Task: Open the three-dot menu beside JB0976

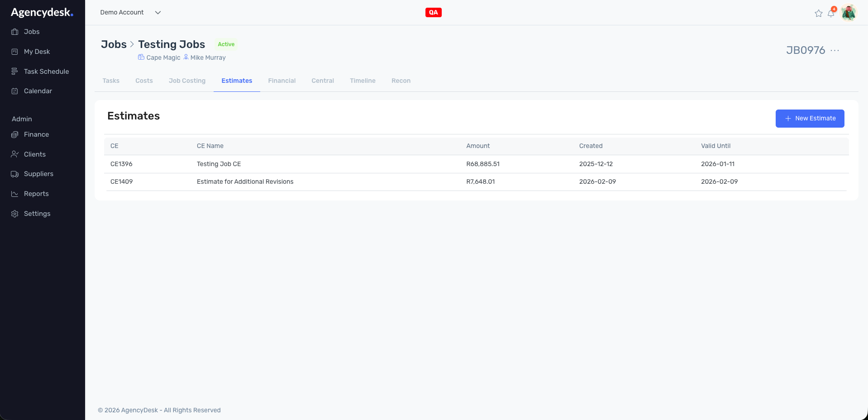Action: [x=835, y=50]
